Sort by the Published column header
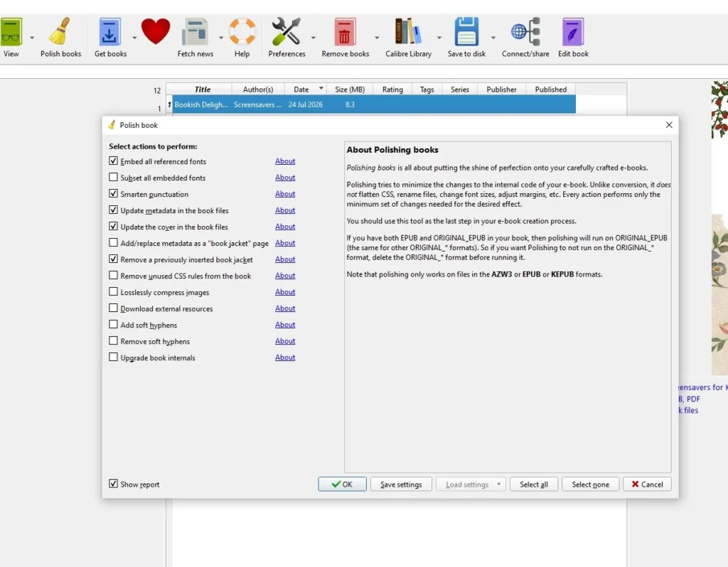This screenshot has height=567, width=728. click(x=551, y=89)
